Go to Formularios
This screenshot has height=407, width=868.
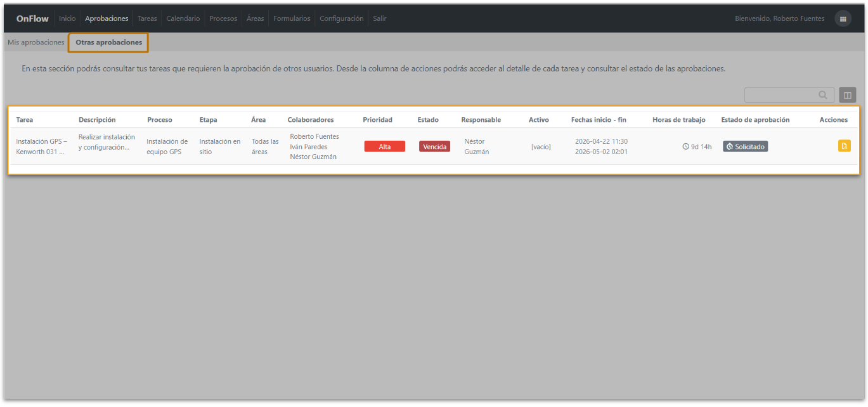coord(292,18)
